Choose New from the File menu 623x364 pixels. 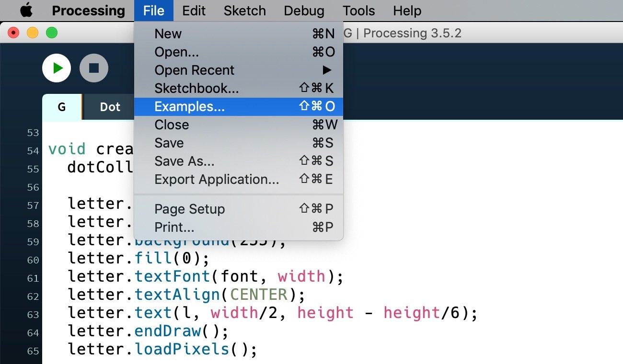tap(239, 34)
